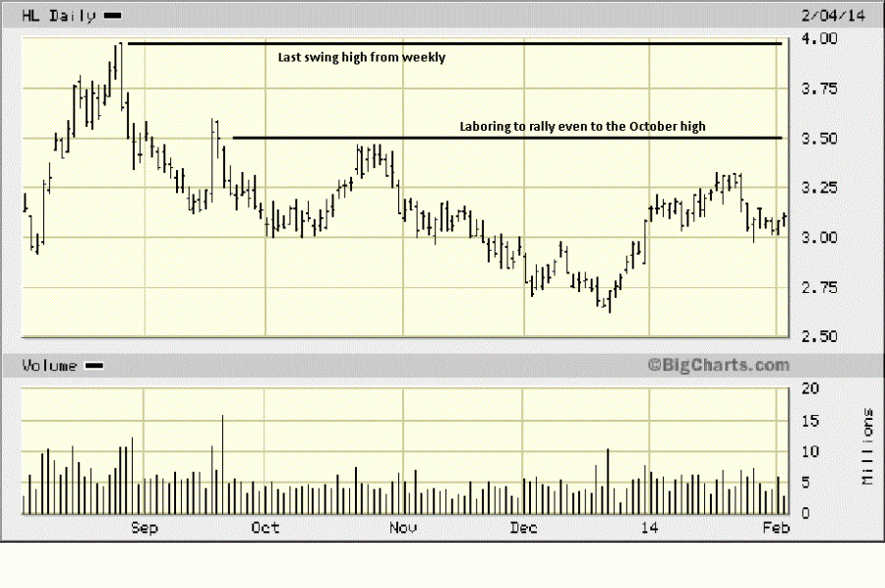This screenshot has height=588, width=885.
Task: Click the 14 year label on time axis
Action: [x=649, y=528]
